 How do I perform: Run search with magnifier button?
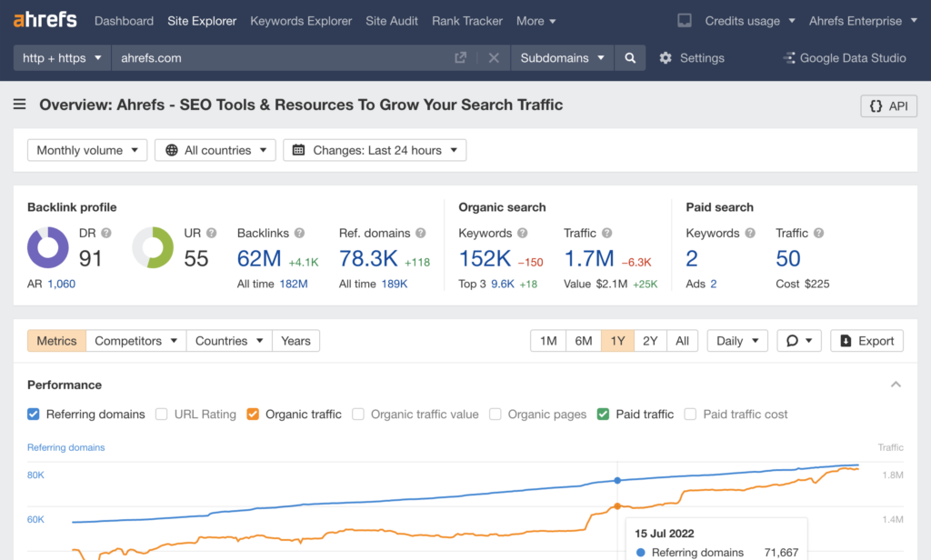click(630, 57)
